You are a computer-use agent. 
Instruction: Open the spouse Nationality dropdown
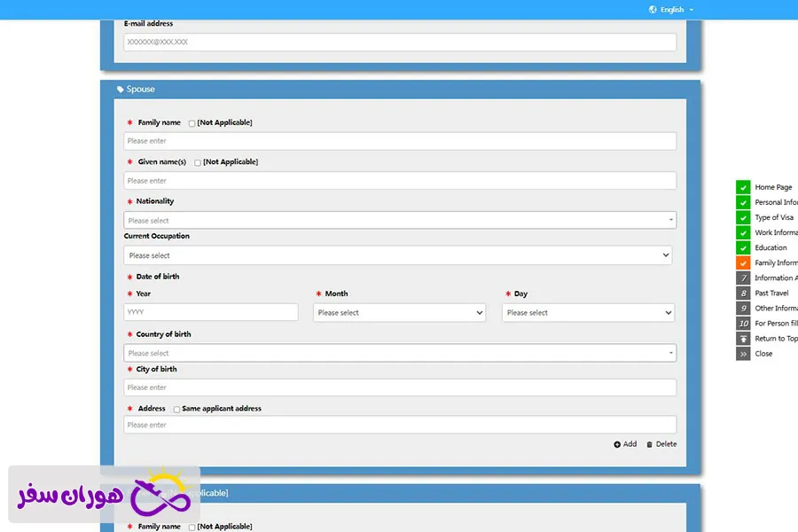click(400, 220)
